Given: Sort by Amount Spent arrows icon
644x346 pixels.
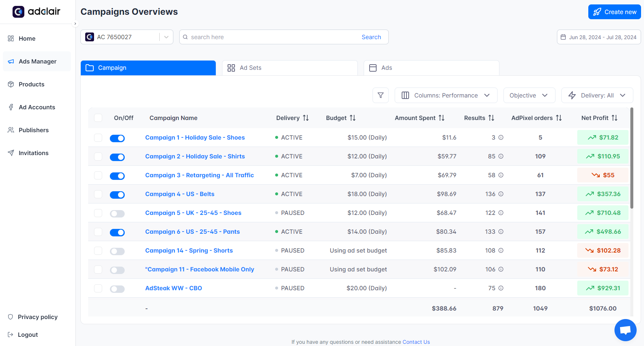Looking at the screenshot, I should coord(442,118).
